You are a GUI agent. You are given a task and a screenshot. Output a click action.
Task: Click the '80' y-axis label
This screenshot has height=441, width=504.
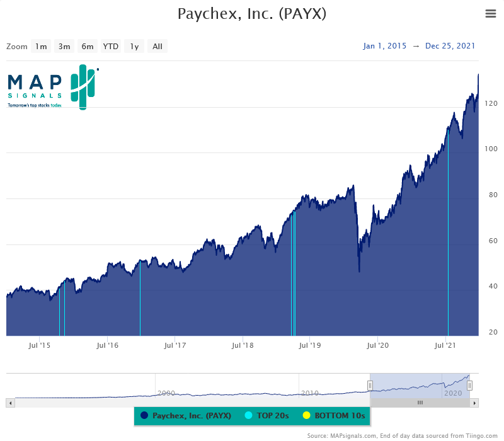point(493,195)
